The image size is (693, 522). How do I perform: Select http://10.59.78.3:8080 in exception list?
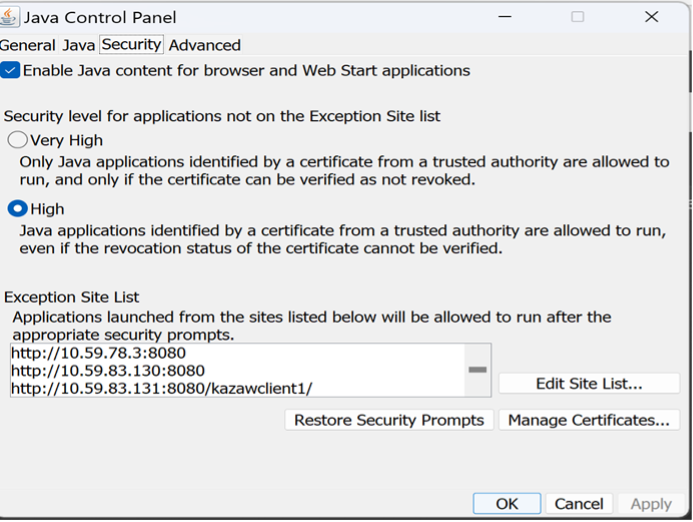(x=98, y=353)
